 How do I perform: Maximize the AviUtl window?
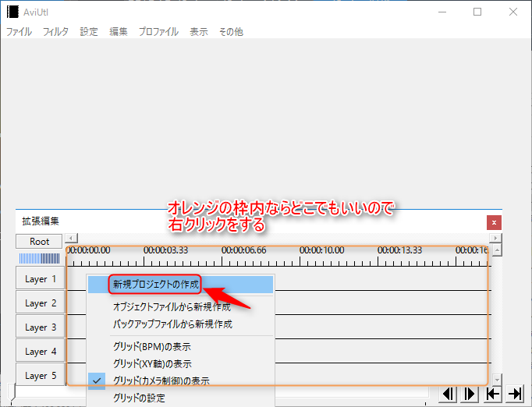click(477, 12)
